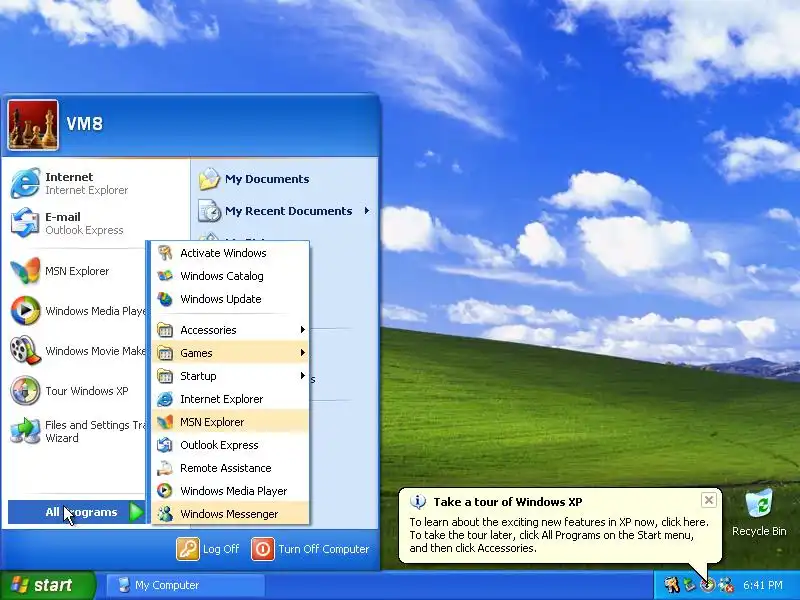Click the Outlook Express pinned label text
The width and height of the screenshot is (800, 600).
coord(84,230)
